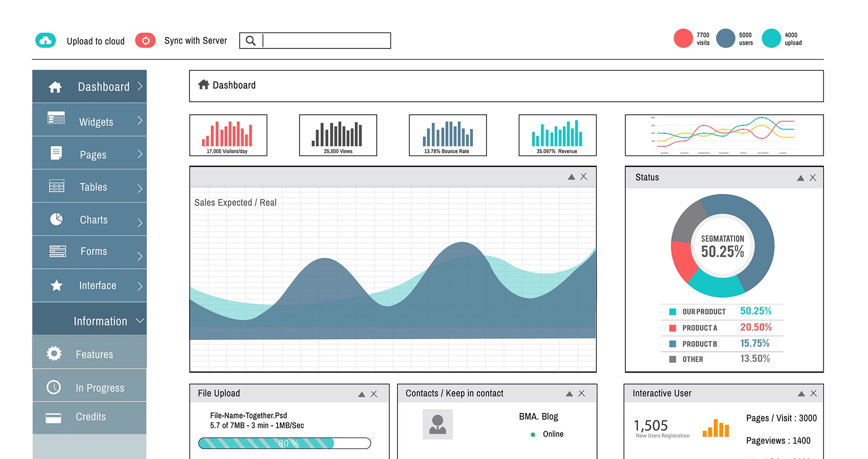This screenshot has width=868, height=459.
Task: Expand the Information section chevron
Action: tap(140, 321)
